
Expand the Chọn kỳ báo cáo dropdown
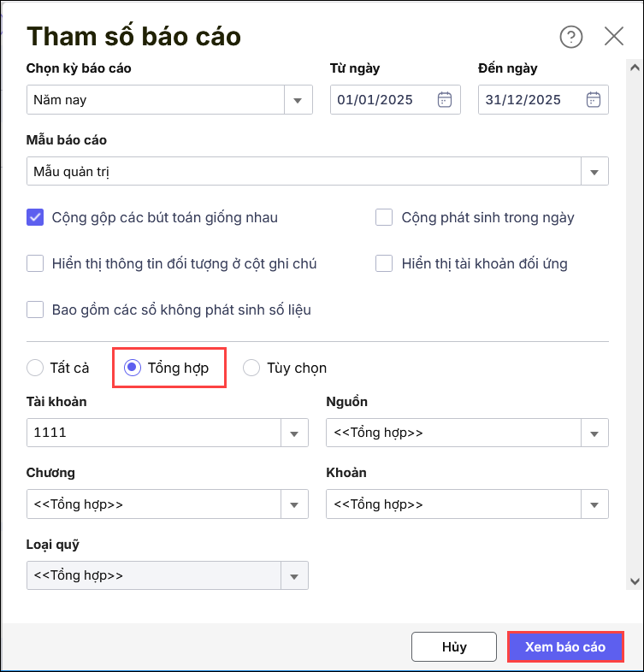(297, 100)
